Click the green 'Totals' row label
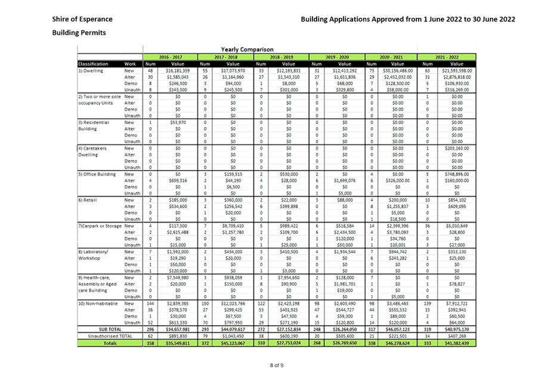The height and width of the screenshot is (392, 554). pos(110,343)
